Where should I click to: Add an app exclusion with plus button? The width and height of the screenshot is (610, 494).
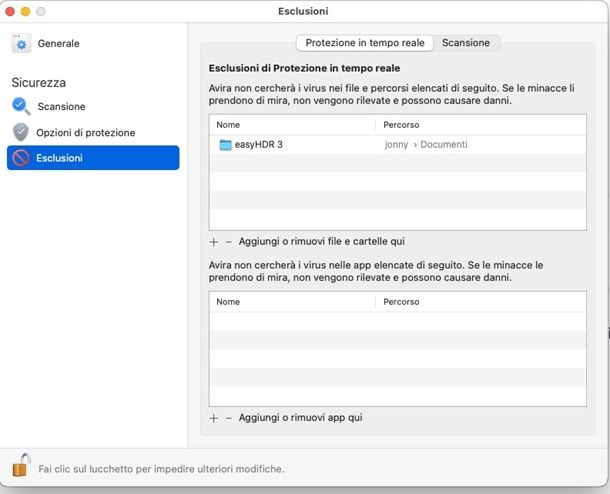[x=213, y=417]
